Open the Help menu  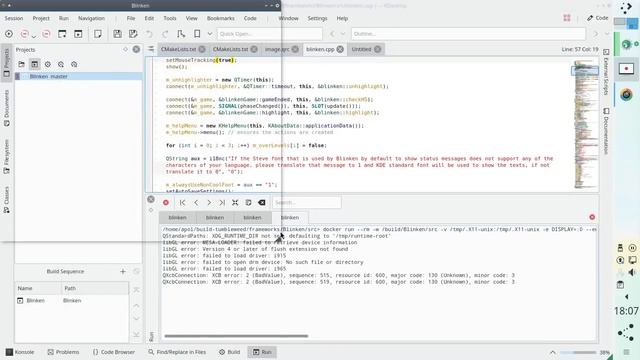342,18
